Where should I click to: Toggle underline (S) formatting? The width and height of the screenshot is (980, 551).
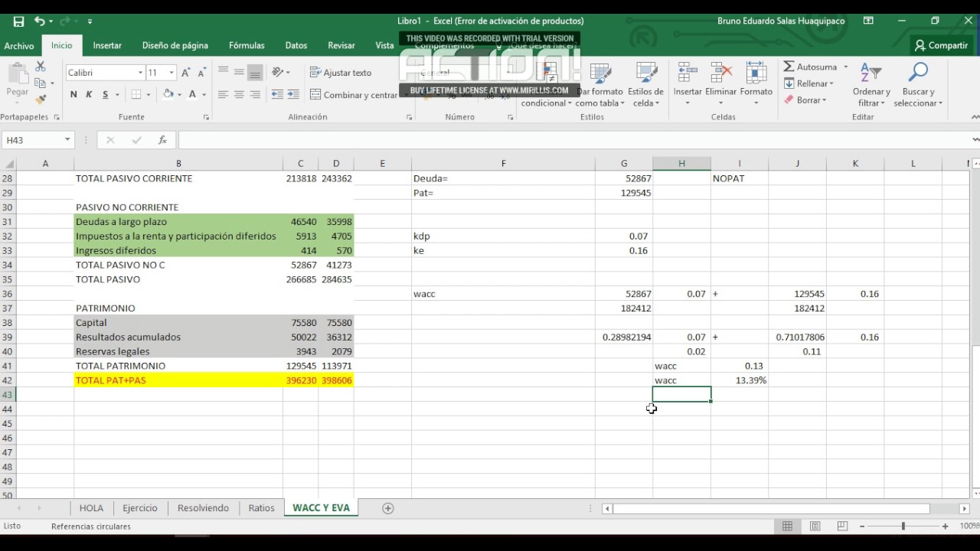tap(105, 94)
